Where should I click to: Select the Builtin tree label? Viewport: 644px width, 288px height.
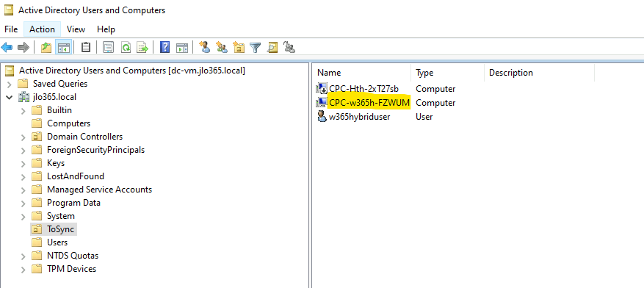coord(59,110)
